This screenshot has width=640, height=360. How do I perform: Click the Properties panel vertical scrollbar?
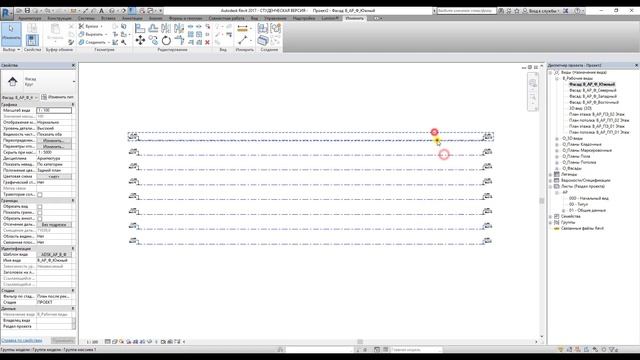click(x=74, y=323)
